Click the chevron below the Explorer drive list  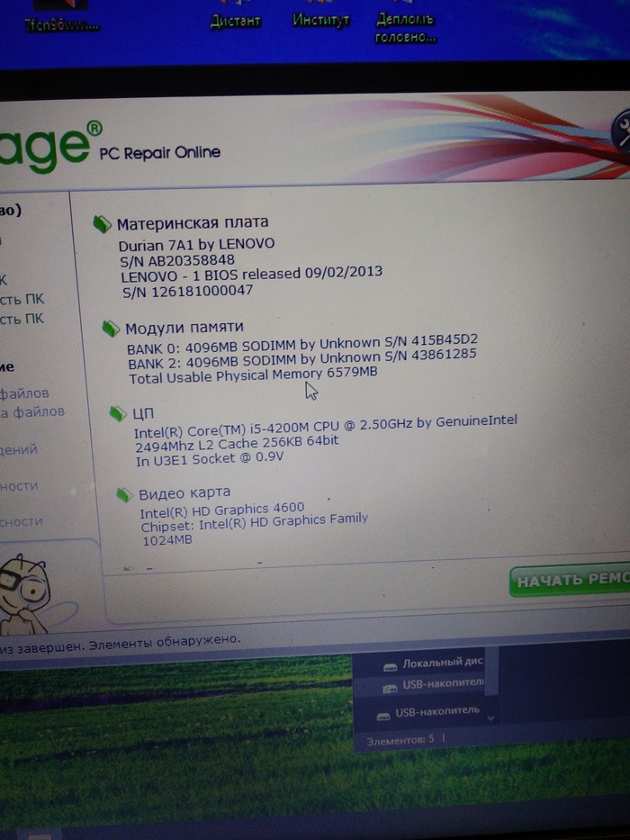tap(490, 718)
